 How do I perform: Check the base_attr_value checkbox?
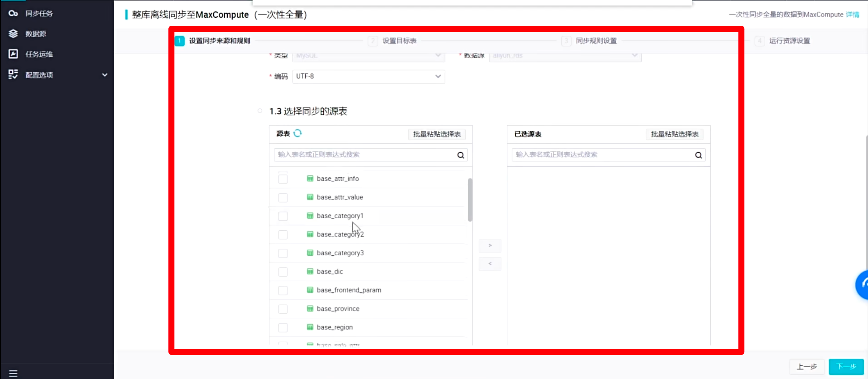pyautogui.click(x=283, y=197)
